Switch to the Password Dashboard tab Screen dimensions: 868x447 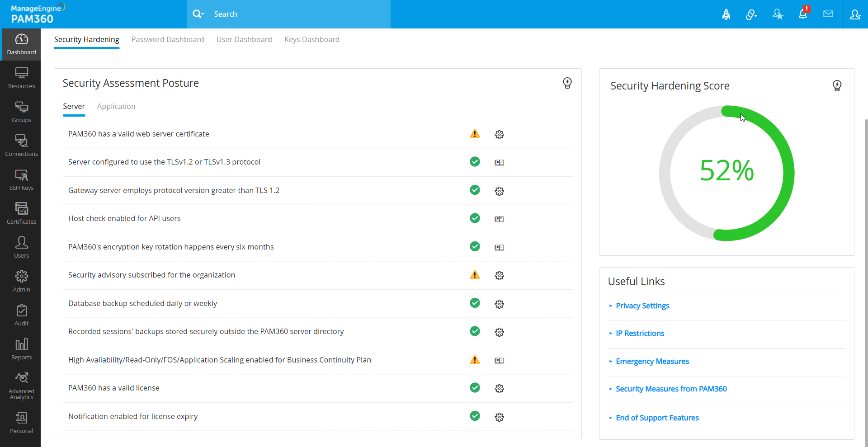(x=168, y=39)
